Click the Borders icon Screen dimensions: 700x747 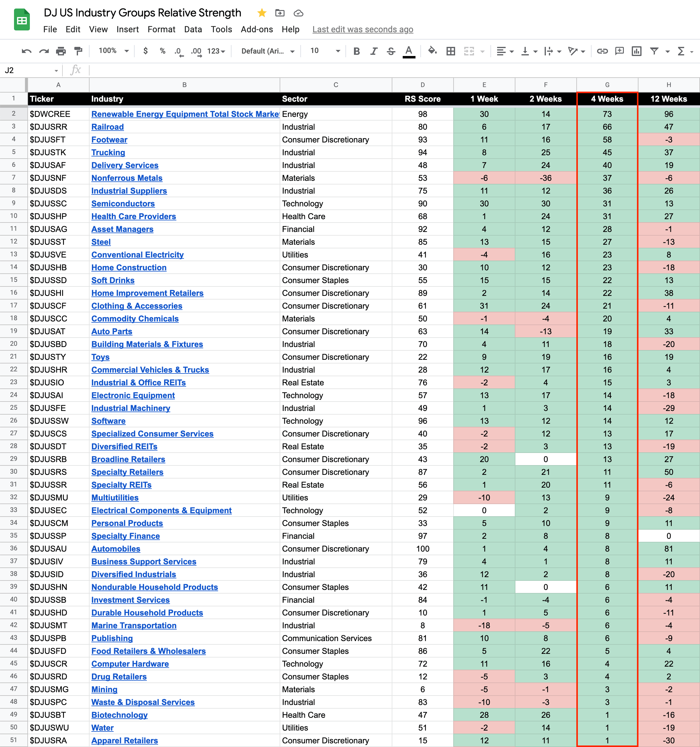(x=451, y=51)
